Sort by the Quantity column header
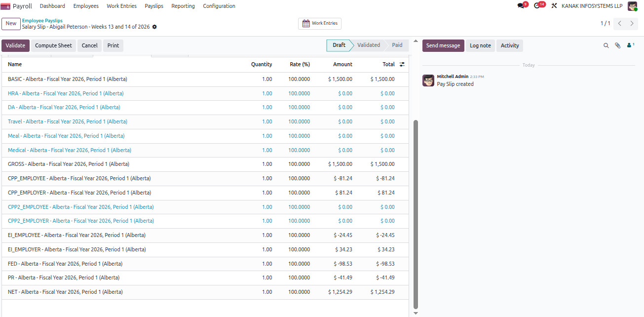 click(262, 64)
